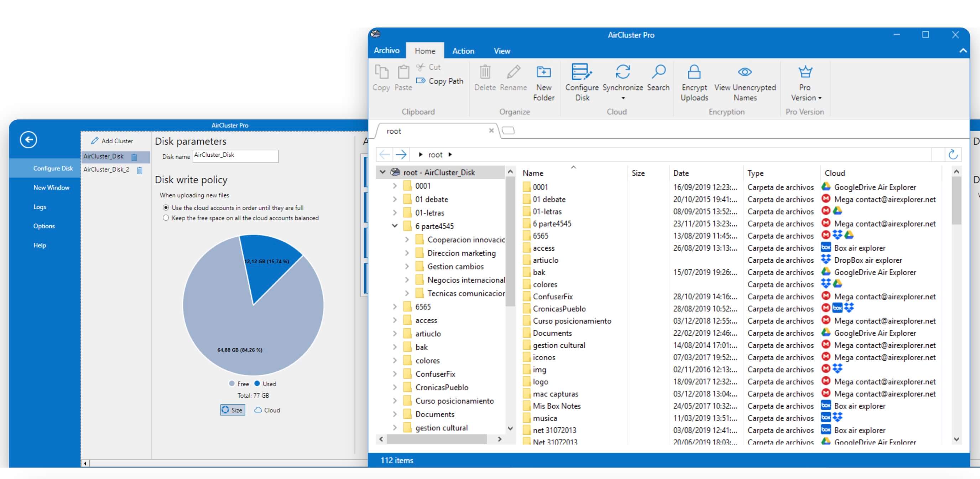This screenshot has width=980, height=479.
Task: Click Add Cluster pencil icon
Action: coord(95,141)
